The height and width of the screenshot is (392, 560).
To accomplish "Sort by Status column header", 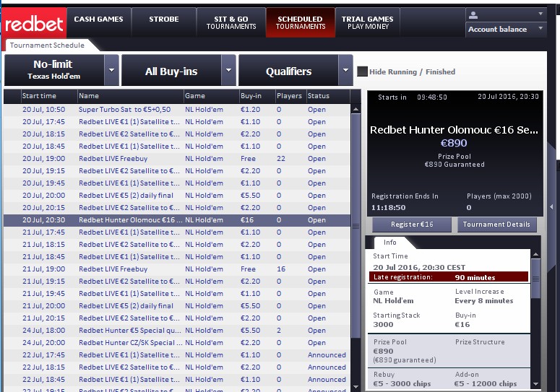I will 328,96.
